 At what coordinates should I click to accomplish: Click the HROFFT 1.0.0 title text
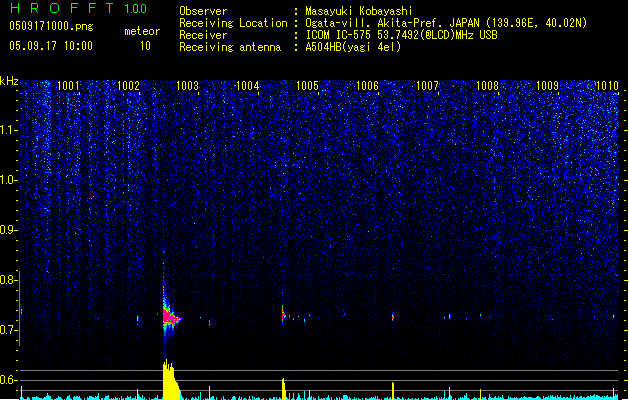(78, 8)
